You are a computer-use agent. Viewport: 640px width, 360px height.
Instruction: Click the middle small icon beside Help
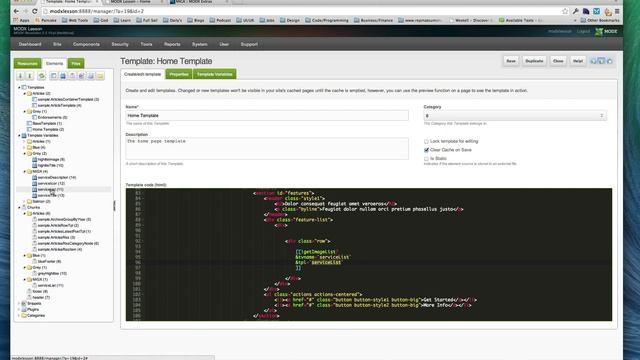(x=601, y=61)
